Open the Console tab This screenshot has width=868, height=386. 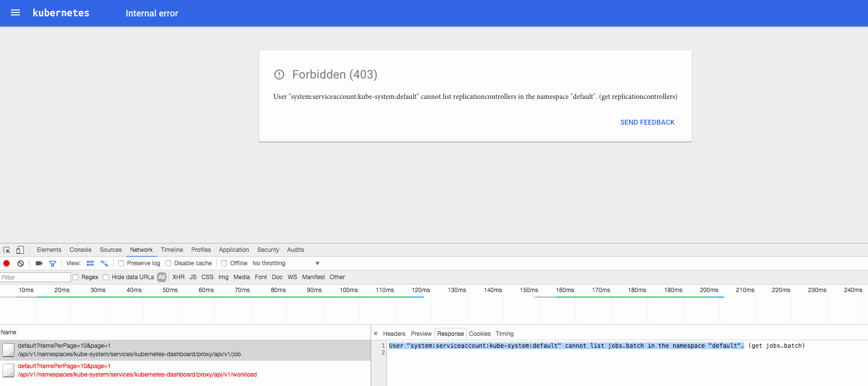click(x=80, y=250)
